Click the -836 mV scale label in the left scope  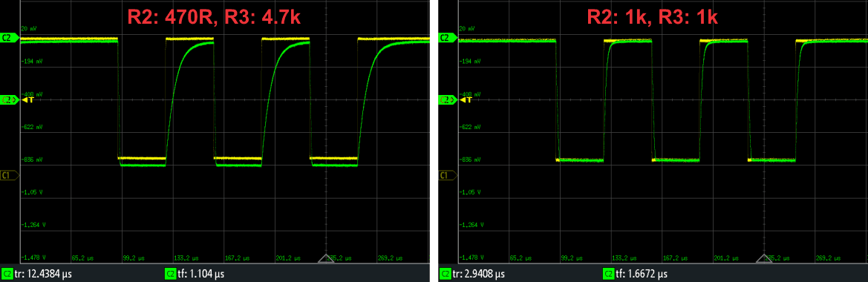click(32, 160)
